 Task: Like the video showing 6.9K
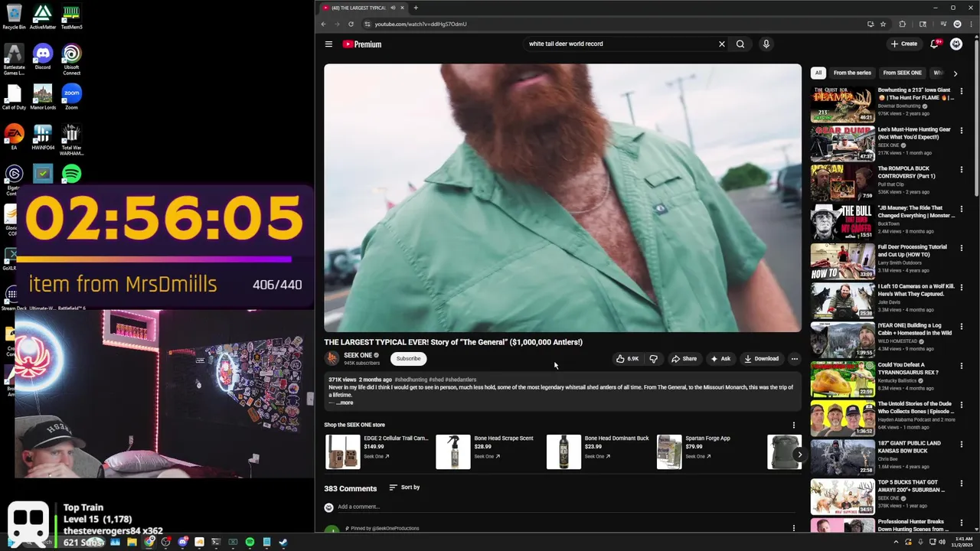[627, 358]
